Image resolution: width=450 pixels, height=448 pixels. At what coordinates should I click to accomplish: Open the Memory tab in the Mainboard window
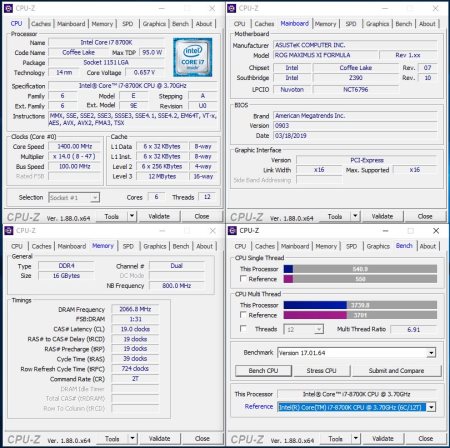coord(325,24)
